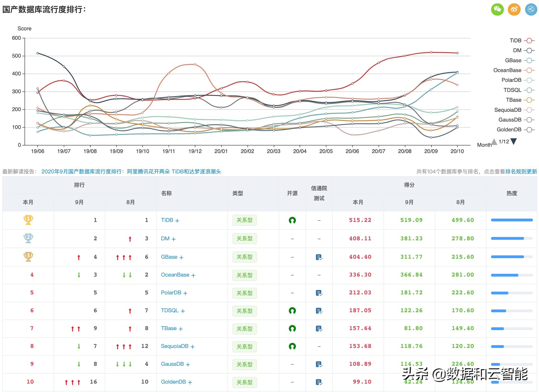539x392 pixels.
Task: Click the bronze third-place trophy icon
Action: click(28, 257)
